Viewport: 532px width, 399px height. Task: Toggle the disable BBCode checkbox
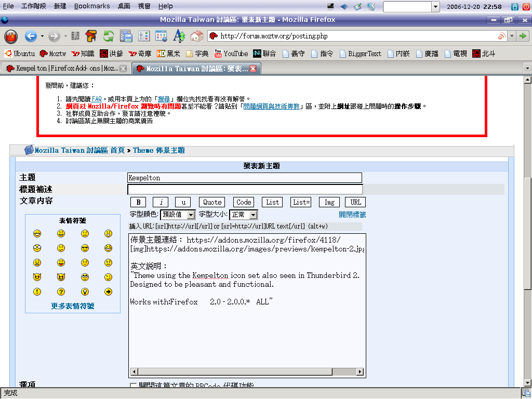[x=133, y=385]
